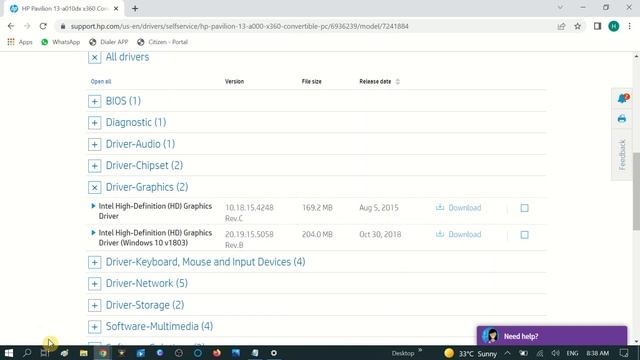Open the Need help? chat button
Screen dimensions: 640x360
552,336
